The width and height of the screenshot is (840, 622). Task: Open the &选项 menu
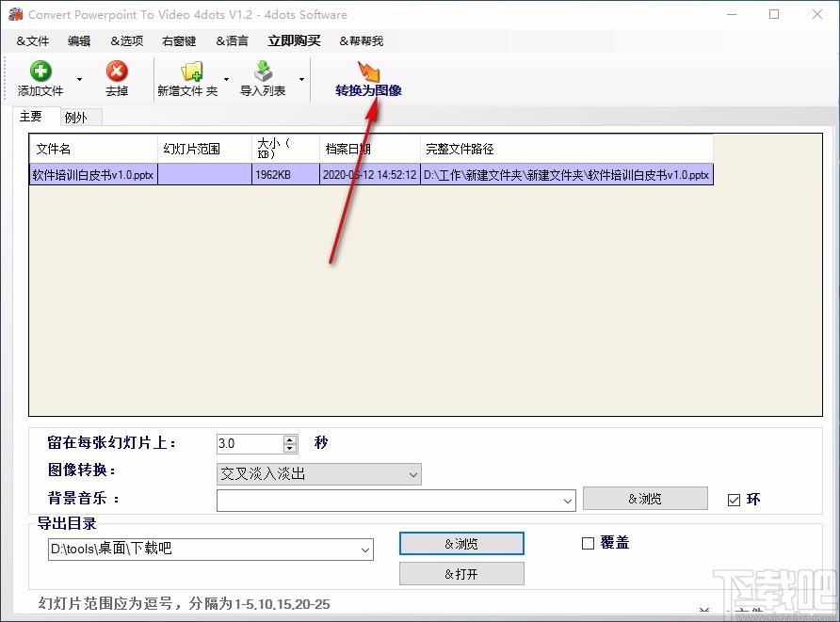(127, 41)
